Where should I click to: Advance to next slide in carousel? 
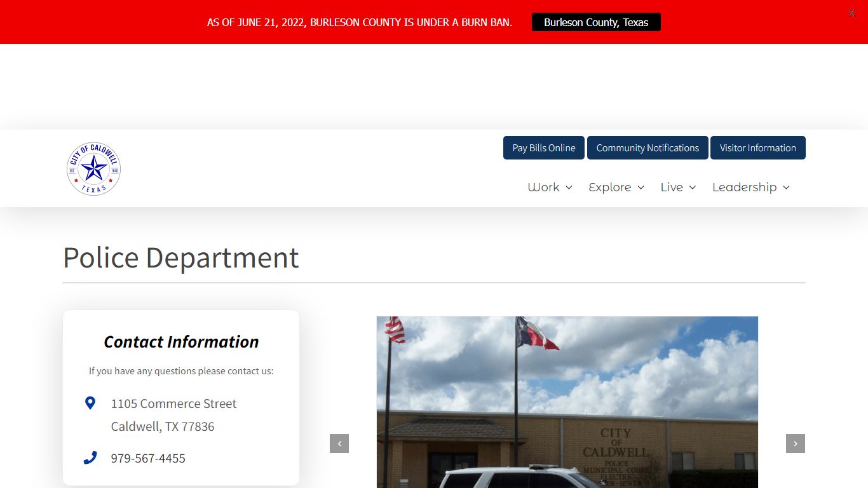point(796,444)
